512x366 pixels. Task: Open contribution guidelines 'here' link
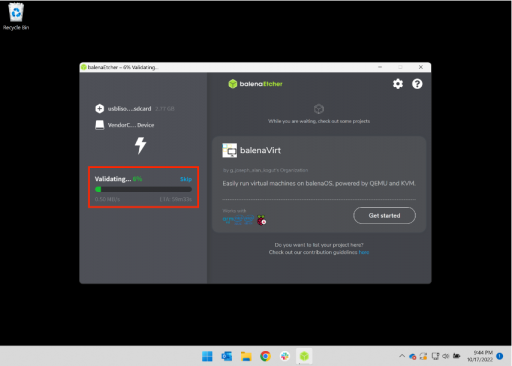tap(364, 252)
